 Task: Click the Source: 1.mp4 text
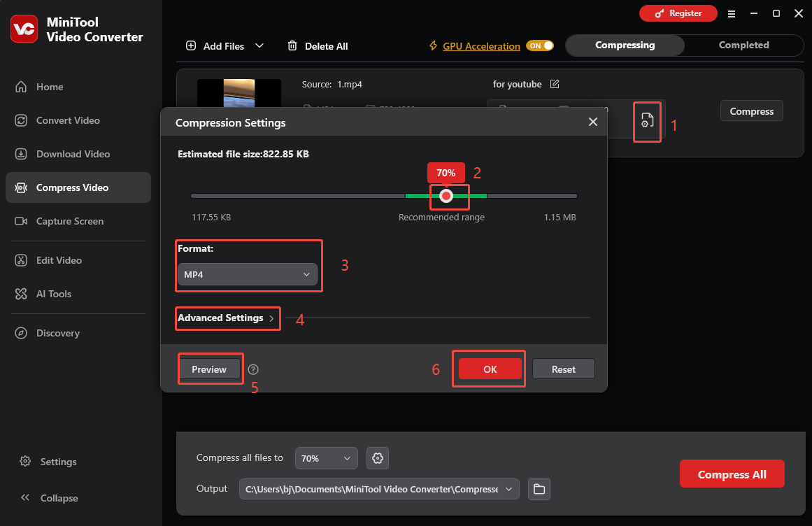point(332,85)
